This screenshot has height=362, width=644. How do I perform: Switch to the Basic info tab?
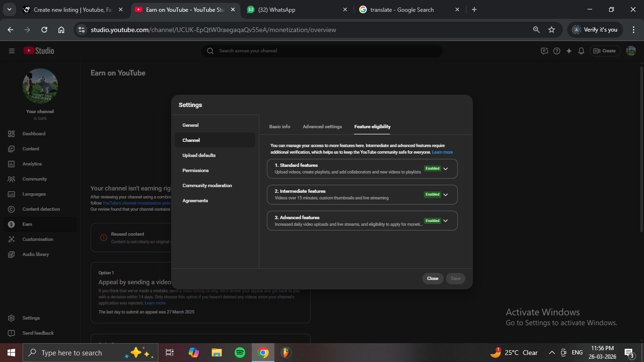click(280, 127)
